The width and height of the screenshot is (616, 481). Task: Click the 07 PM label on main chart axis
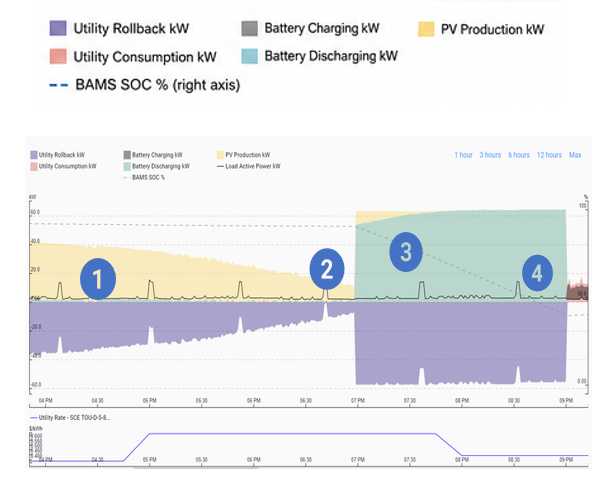358,400
